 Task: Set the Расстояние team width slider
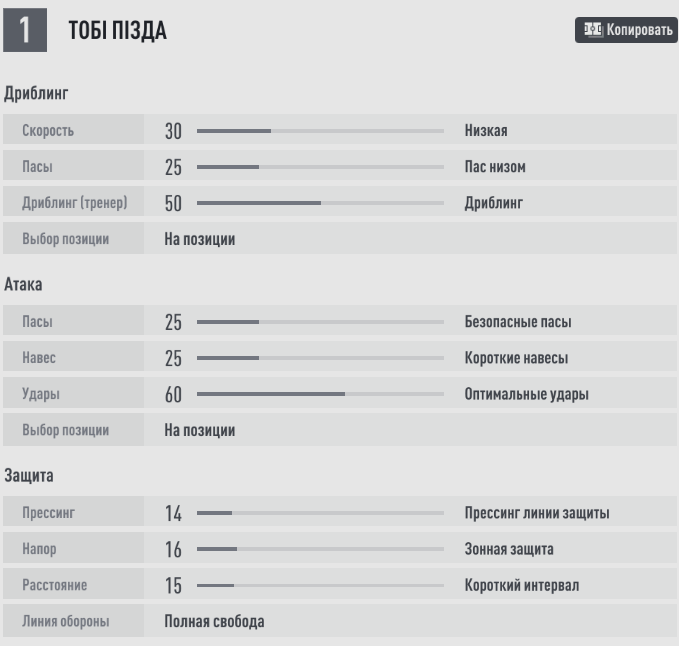[320, 585]
